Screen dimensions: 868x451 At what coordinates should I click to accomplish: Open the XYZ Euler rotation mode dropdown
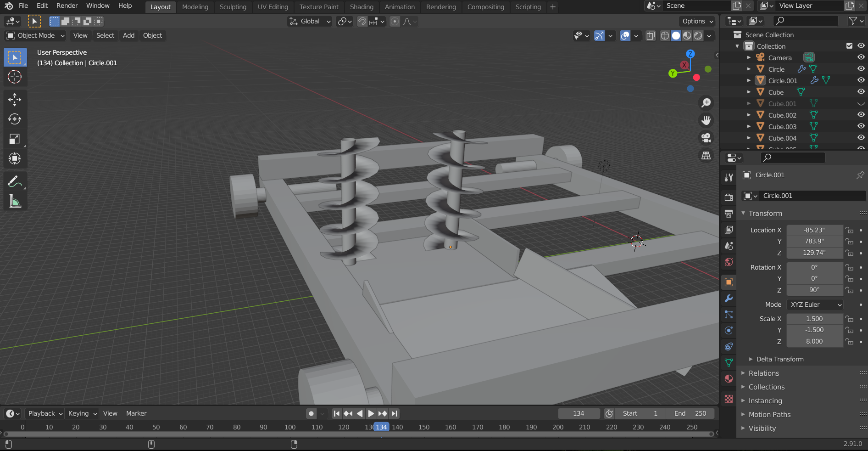coord(815,304)
